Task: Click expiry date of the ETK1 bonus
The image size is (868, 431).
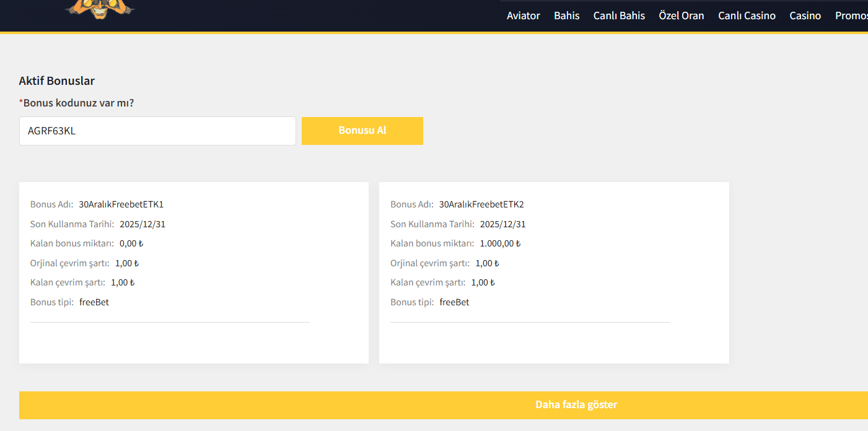Action: pos(143,224)
